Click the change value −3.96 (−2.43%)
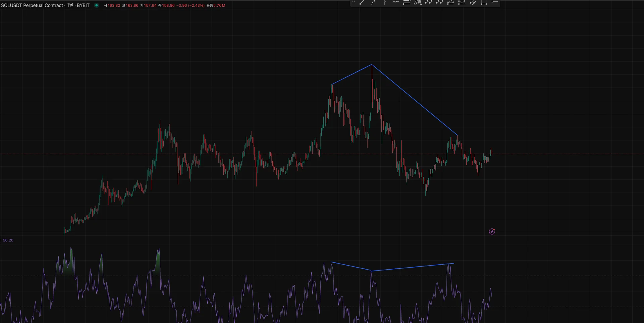644x323 pixels. [190, 5]
